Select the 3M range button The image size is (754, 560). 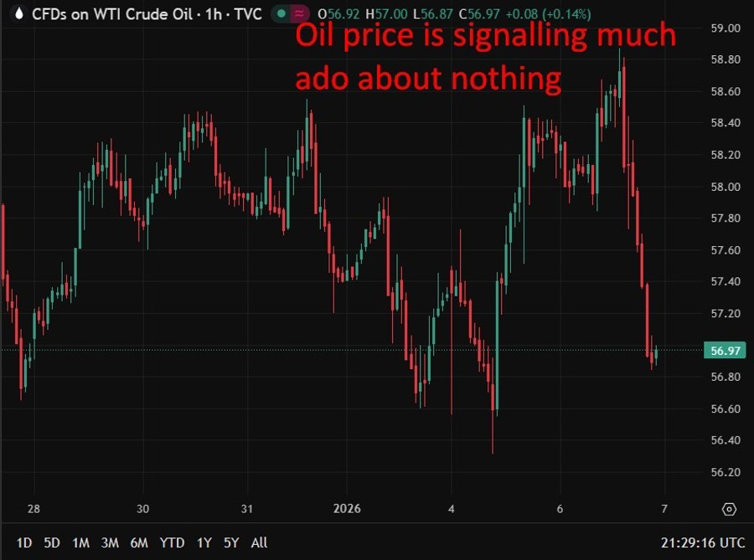[x=109, y=542]
